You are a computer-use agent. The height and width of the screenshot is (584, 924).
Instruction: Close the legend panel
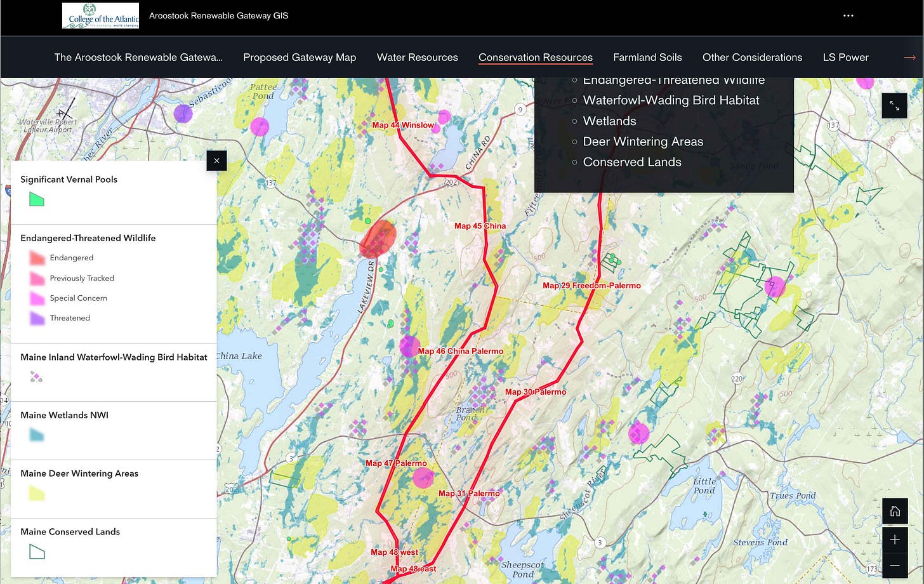click(216, 161)
